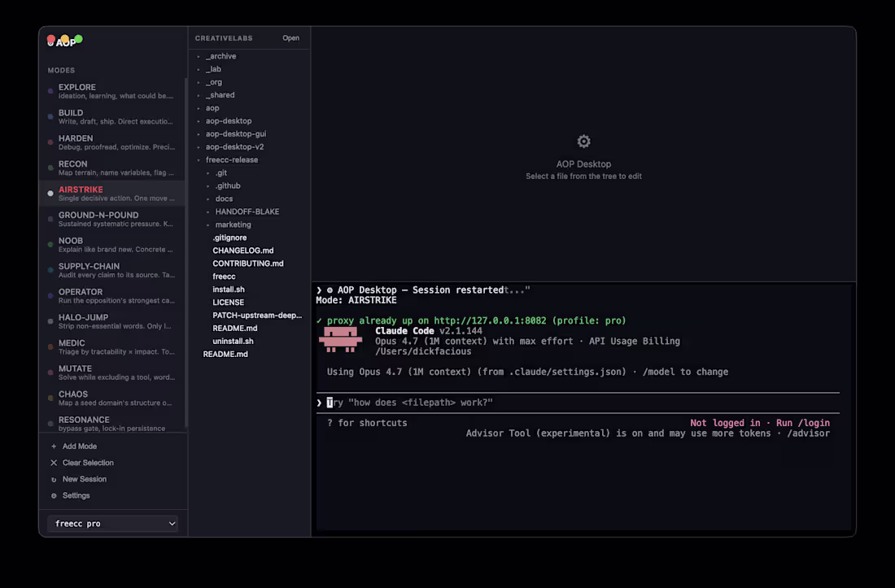Select the BUILD mode
The image size is (895, 588).
click(x=112, y=117)
